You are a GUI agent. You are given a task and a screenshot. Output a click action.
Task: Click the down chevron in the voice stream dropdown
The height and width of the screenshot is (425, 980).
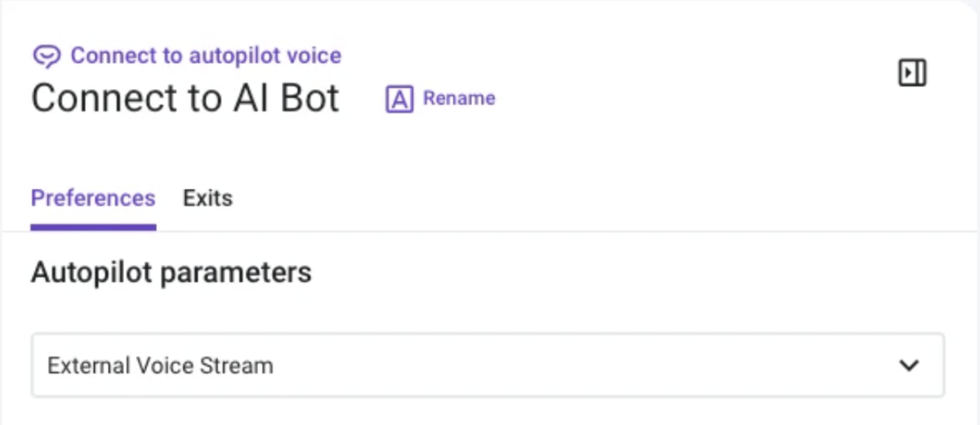point(908,365)
